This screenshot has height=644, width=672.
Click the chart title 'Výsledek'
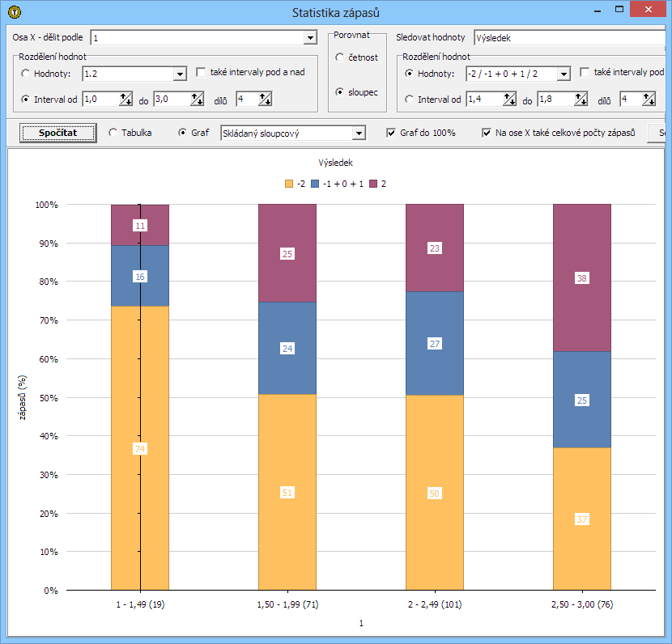[335, 163]
